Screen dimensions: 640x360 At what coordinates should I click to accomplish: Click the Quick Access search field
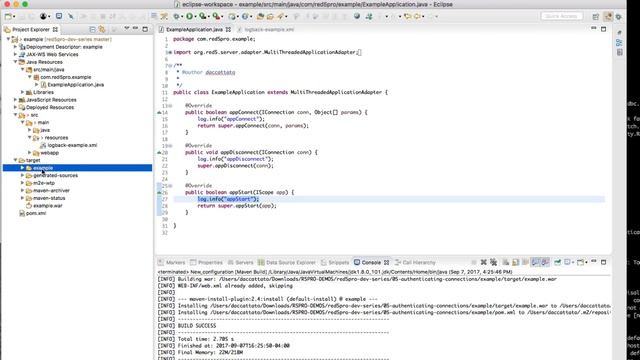(x=562, y=16)
